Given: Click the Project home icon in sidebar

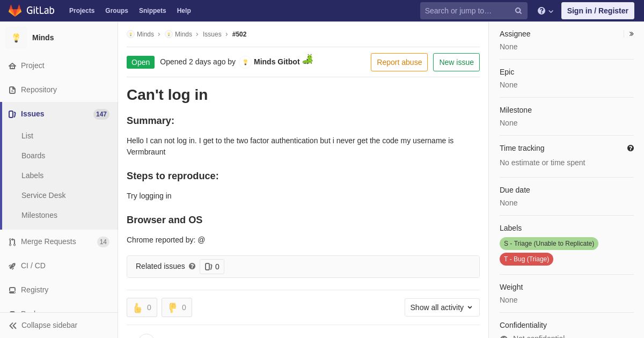Looking at the screenshot, I should coord(12,66).
